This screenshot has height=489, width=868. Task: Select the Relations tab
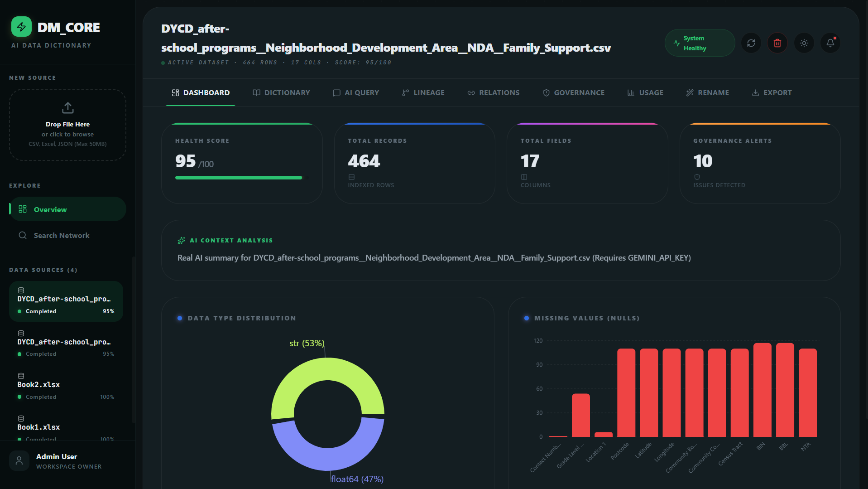(494, 92)
